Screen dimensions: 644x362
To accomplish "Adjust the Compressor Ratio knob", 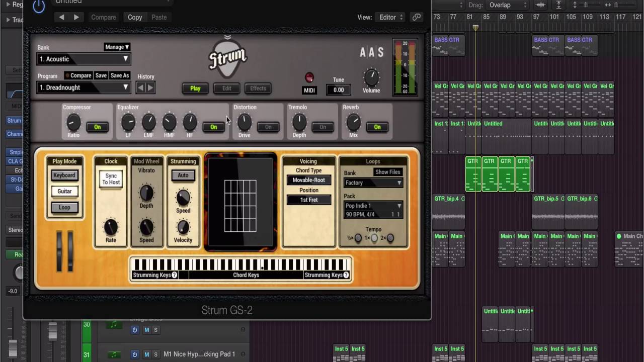I will 73,122.
